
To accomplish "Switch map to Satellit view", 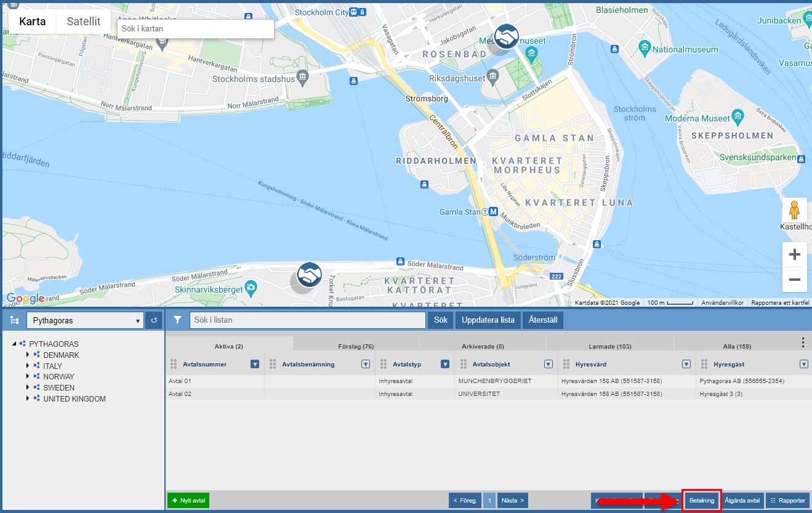I will pyautogui.click(x=84, y=22).
